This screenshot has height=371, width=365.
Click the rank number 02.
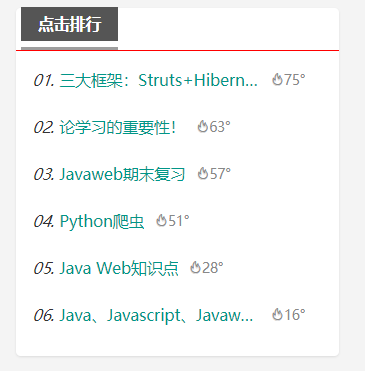pos(44,127)
